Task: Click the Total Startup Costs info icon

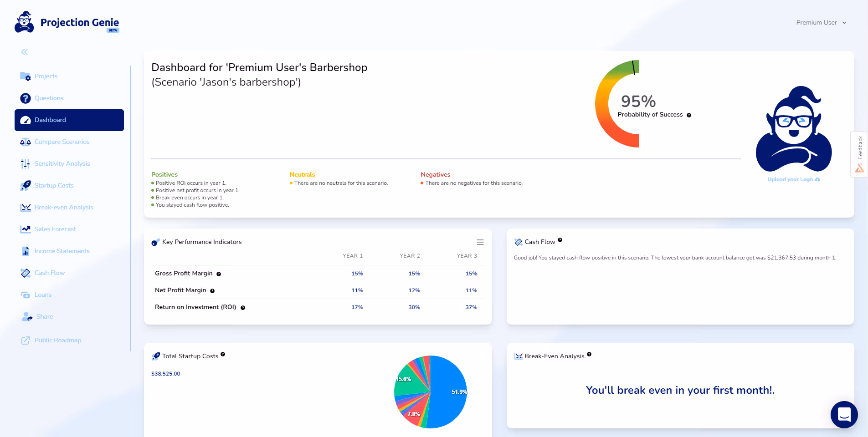Action: pyautogui.click(x=223, y=354)
